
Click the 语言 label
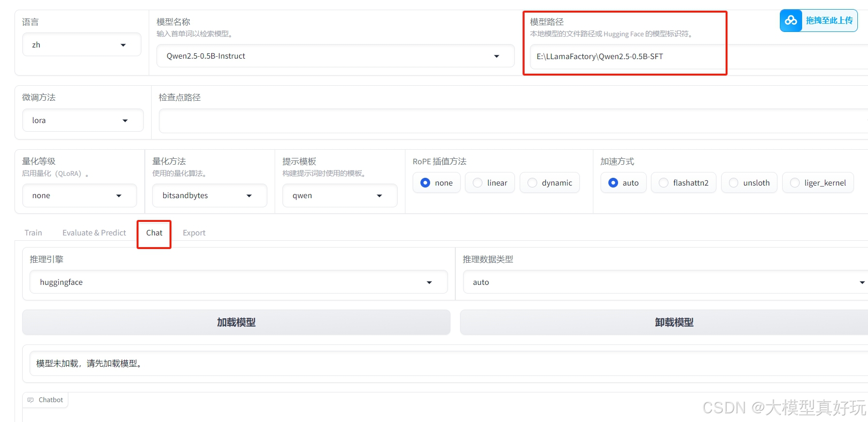click(x=30, y=22)
